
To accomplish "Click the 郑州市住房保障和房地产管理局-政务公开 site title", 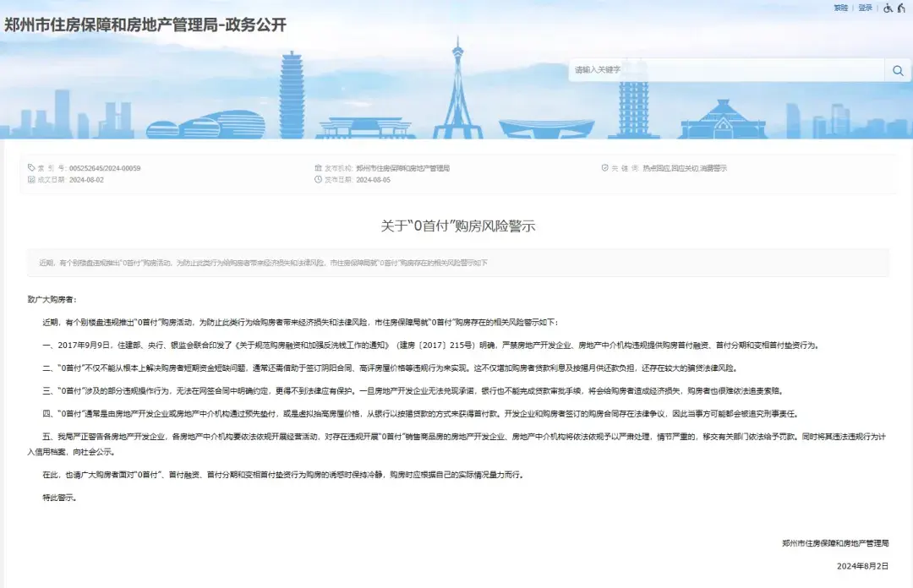I will point(145,25).
